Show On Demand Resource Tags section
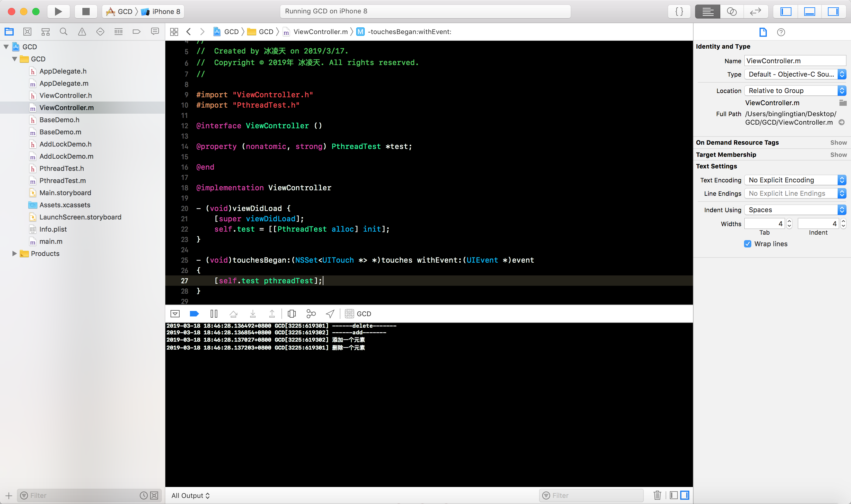This screenshot has height=504, width=851. coord(839,143)
